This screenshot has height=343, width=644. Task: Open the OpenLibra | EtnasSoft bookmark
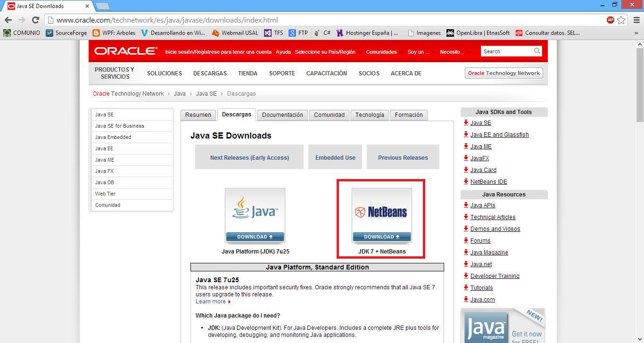[478, 33]
